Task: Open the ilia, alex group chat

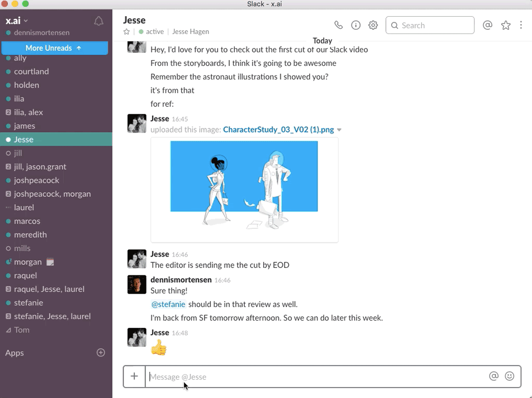Action: [56, 112]
